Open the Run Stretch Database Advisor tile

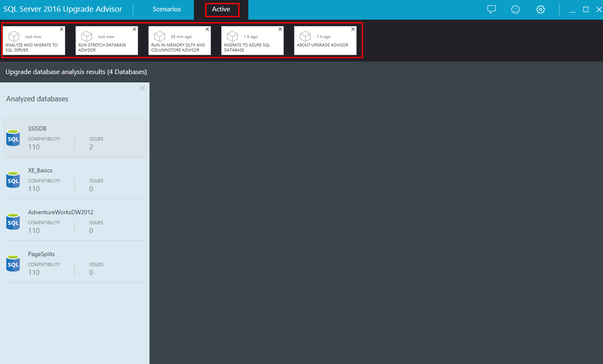107,41
